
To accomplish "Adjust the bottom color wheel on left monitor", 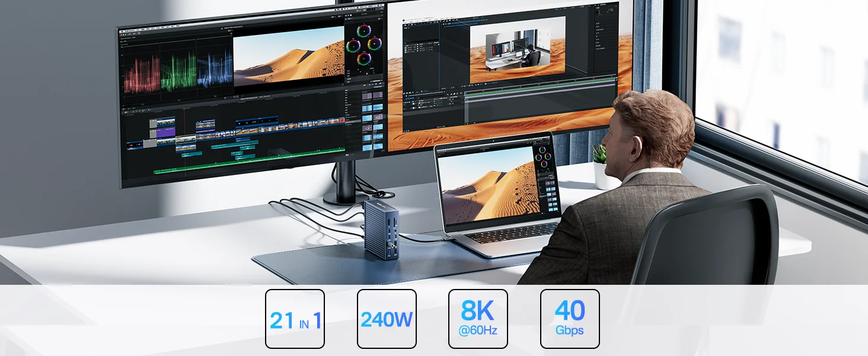I will [364, 58].
